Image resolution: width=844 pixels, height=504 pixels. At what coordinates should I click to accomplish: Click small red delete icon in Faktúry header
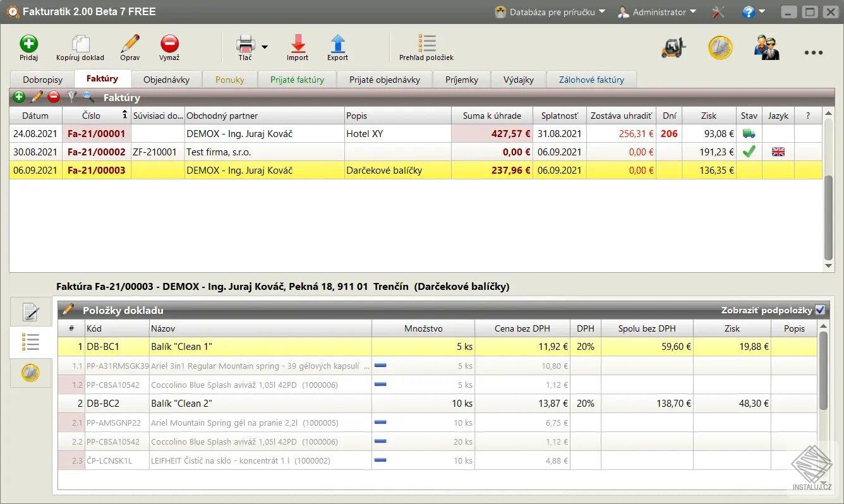tap(54, 97)
